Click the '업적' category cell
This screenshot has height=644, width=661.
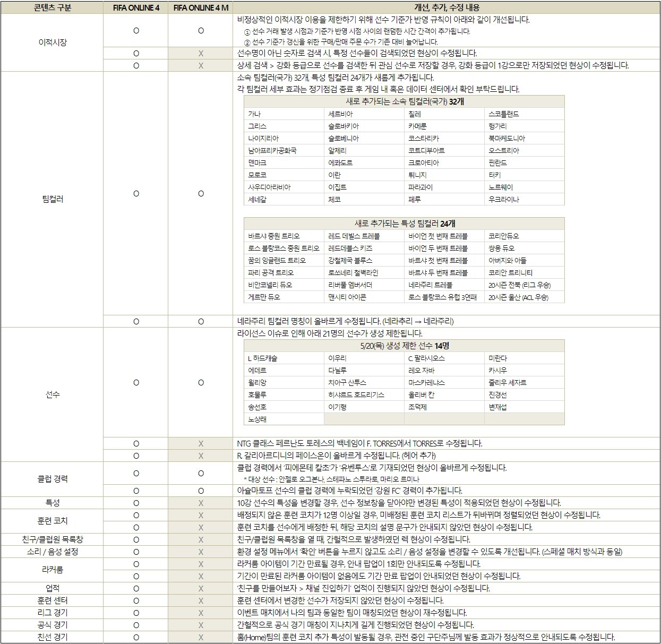tap(53, 588)
